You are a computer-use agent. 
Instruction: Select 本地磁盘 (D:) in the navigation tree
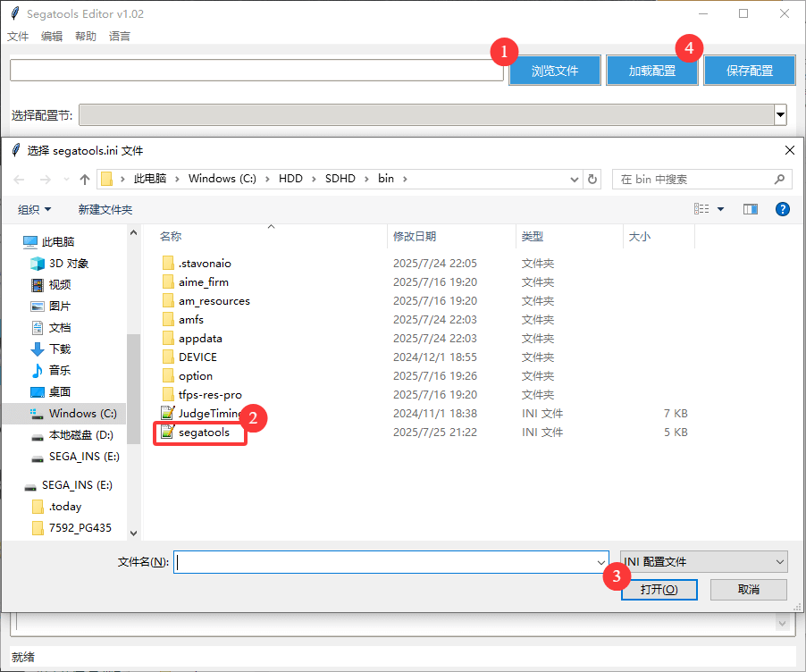72,435
